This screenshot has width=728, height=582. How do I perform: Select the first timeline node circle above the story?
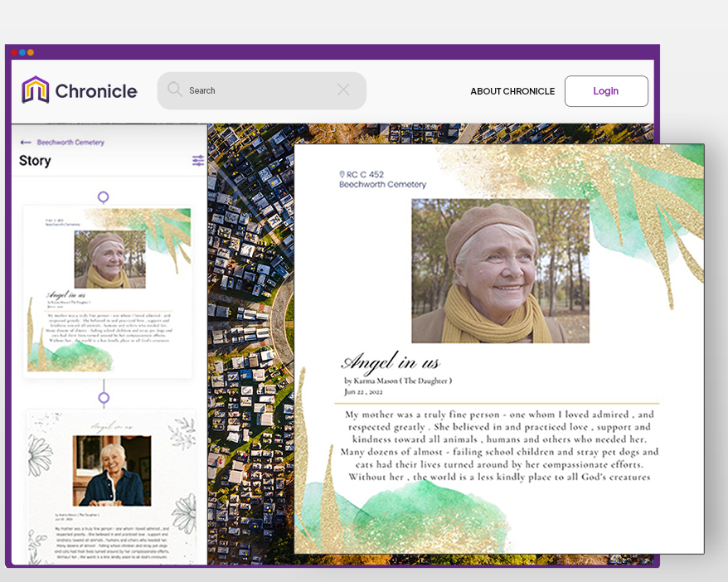[102, 198]
